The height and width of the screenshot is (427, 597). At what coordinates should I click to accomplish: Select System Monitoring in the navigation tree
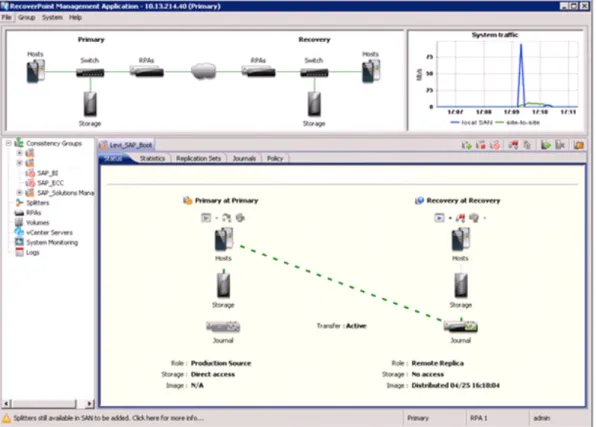tap(52, 242)
